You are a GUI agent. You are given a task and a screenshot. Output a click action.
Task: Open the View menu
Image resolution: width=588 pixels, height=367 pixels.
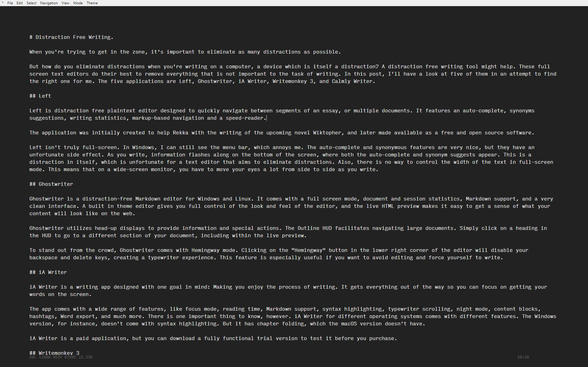pos(65,3)
